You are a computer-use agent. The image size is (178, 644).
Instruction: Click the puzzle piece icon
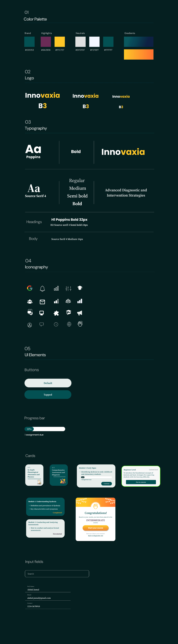coord(56,313)
